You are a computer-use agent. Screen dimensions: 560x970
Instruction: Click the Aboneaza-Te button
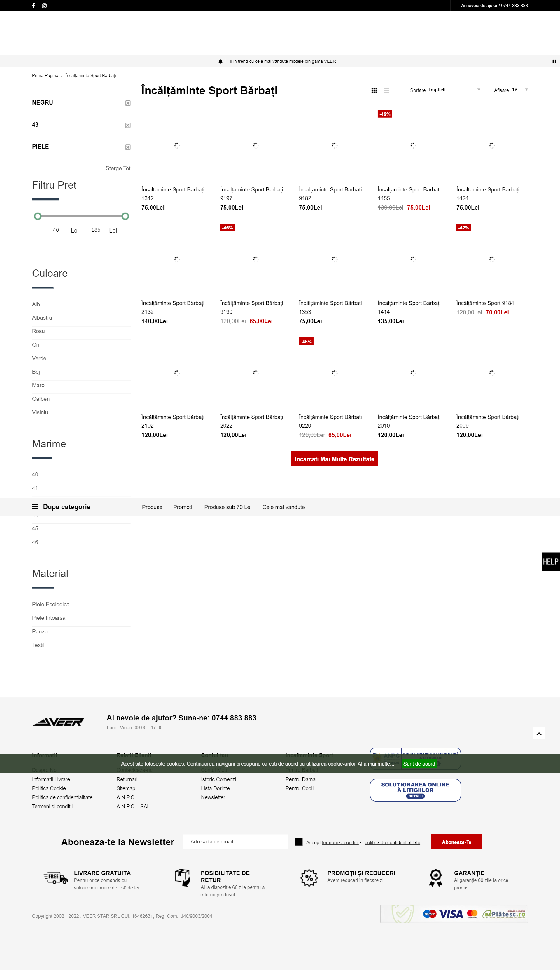coord(456,842)
